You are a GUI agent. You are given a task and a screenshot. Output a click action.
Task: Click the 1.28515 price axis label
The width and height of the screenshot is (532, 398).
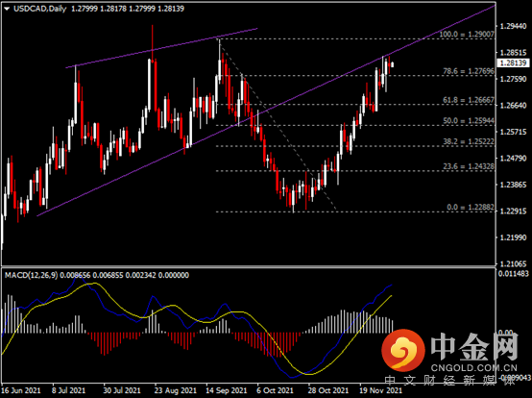[x=514, y=53]
